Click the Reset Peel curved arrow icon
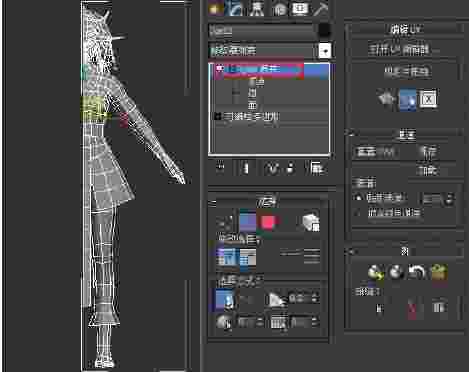The image size is (469, 372). pos(417,272)
